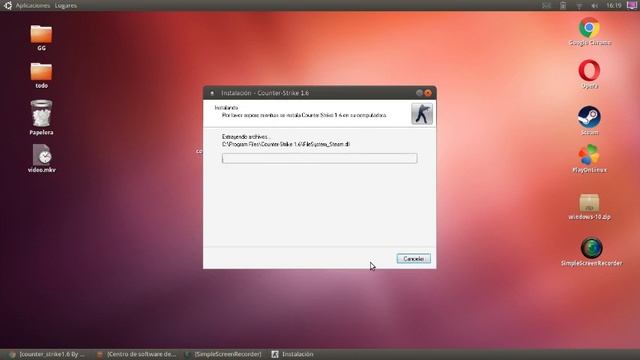Switch to the Instalación taskbar window
The image size is (640, 360).
tap(293, 354)
